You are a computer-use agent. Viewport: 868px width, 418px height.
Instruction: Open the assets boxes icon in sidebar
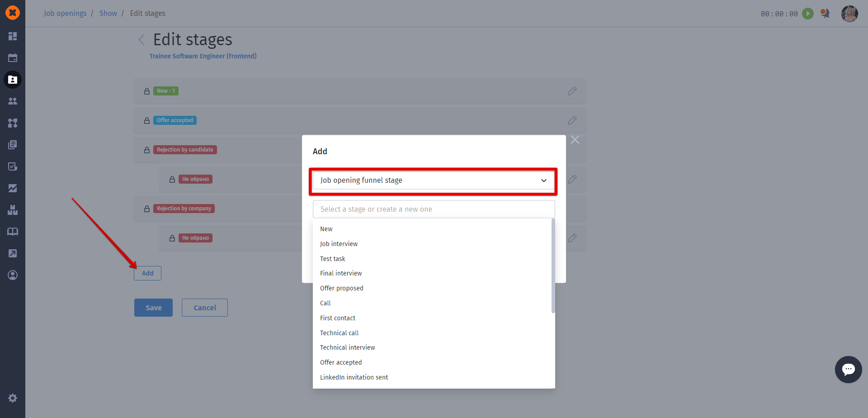click(13, 210)
